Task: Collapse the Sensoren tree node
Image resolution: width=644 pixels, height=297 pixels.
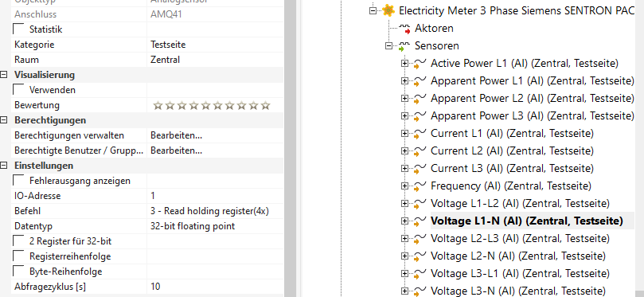Action: (x=388, y=46)
